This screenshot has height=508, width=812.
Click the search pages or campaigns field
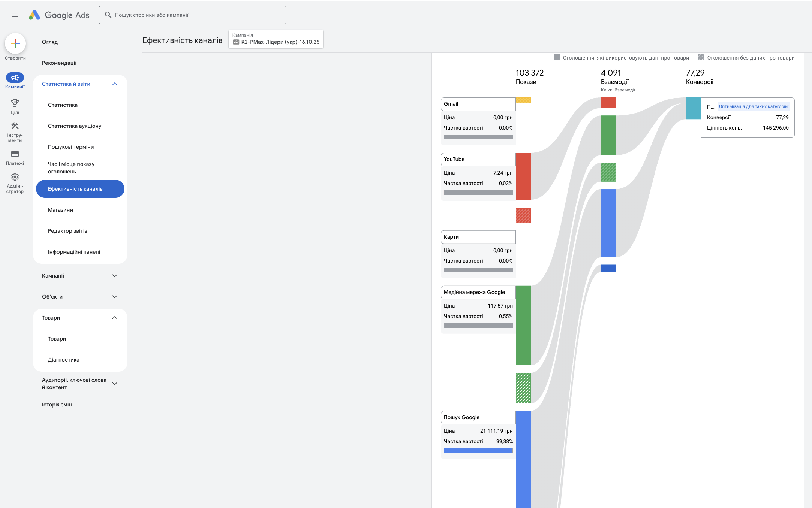[x=193, y=15]
